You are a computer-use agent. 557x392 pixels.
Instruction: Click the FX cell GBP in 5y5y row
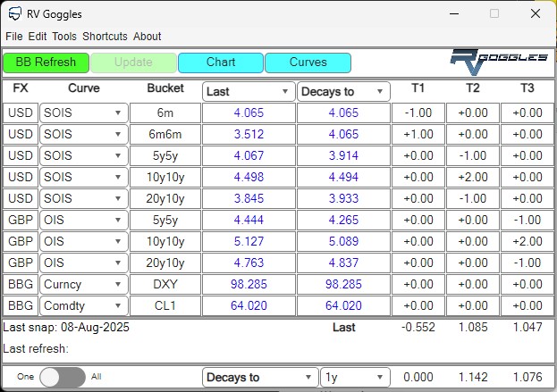[x=21, y=220]
